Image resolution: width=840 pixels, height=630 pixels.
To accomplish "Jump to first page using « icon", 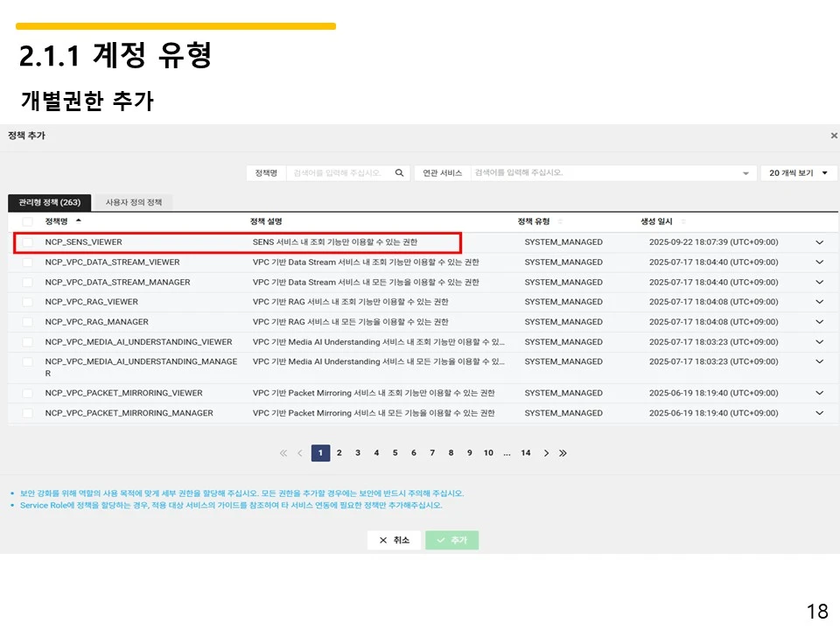I will tap(283, 452).
